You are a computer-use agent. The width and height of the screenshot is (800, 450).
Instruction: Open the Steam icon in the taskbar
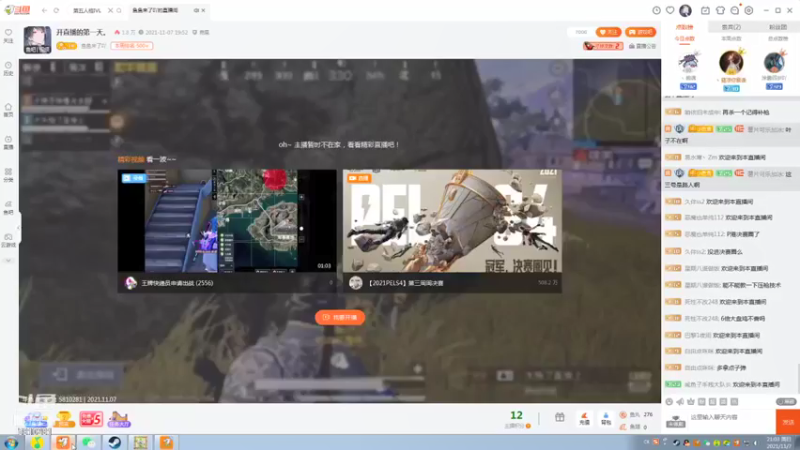click(114, 442)
